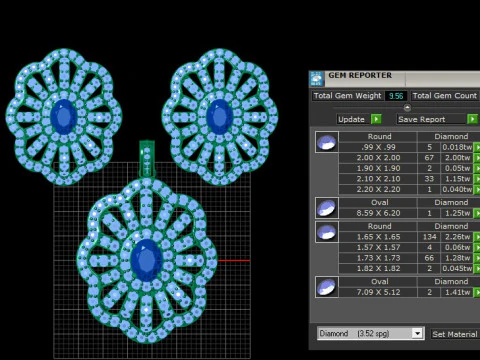Click green arrow on the 1.28tw row
The image size is (480, 360).
point(477,258)
